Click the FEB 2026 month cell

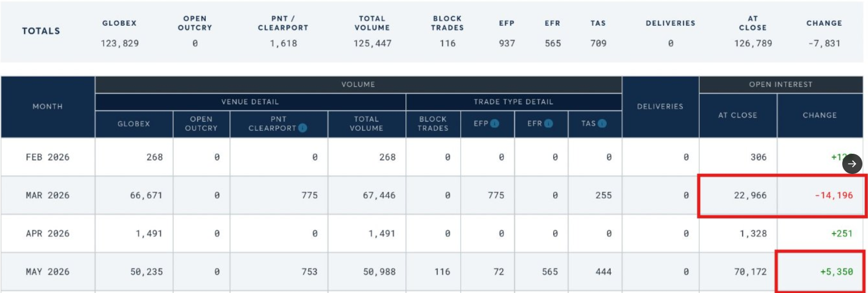[48, 157]
